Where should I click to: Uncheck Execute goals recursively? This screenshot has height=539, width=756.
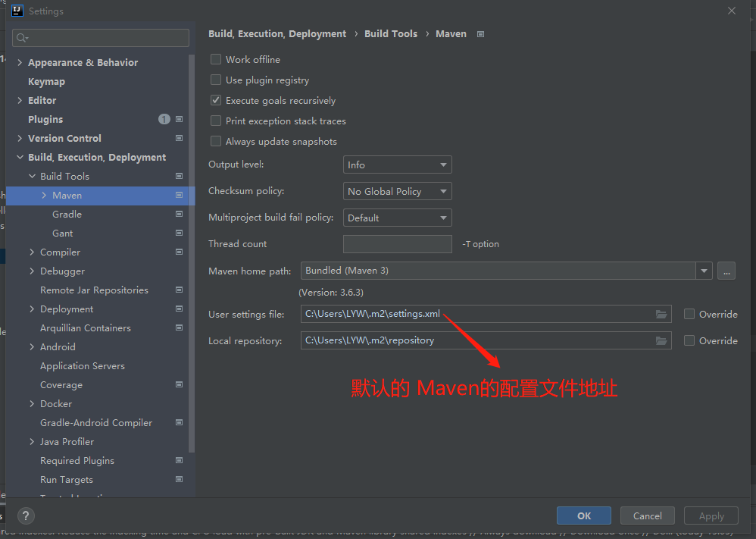[216, 100]
